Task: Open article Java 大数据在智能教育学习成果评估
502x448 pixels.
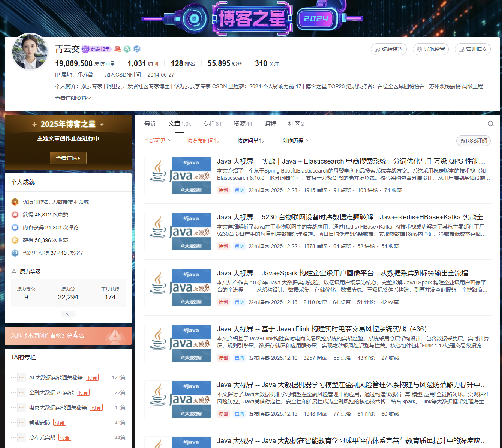Action: (x=352, y=441)
